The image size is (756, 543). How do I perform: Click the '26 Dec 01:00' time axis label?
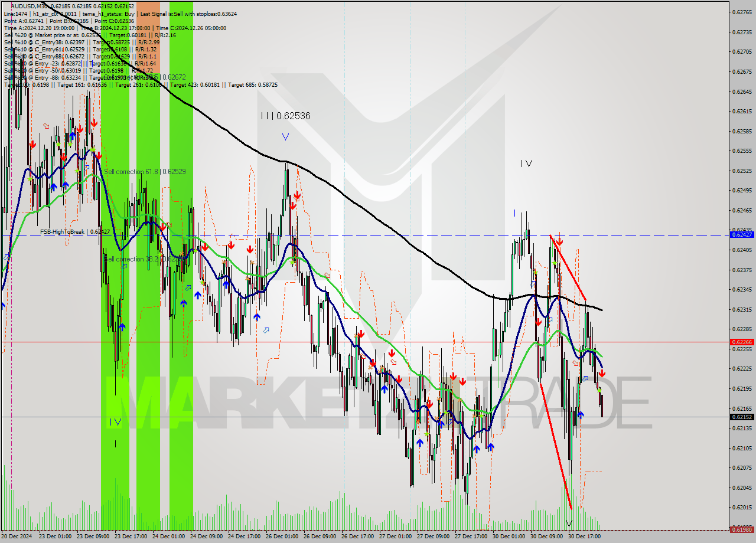tap(282, 537)
